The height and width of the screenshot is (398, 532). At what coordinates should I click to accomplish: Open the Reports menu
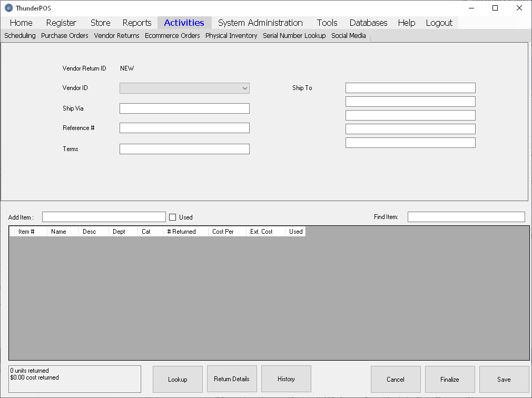tap(137, 23)
